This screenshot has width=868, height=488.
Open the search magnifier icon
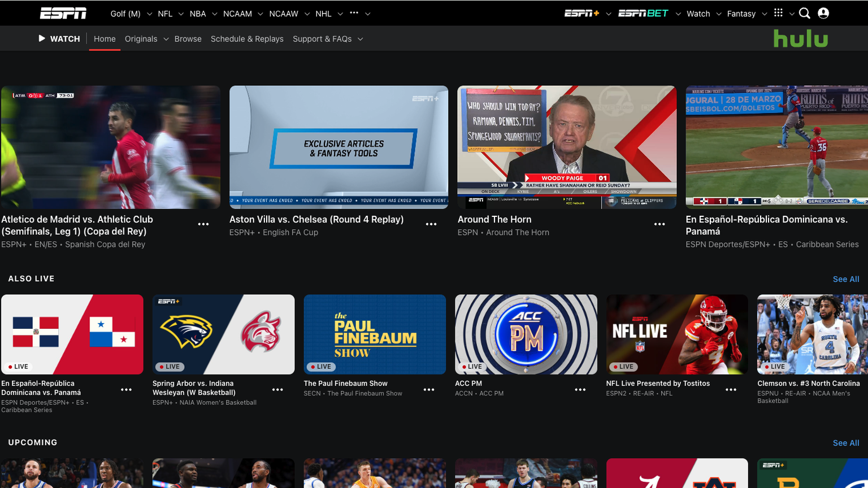pyautogui.click(x=805, y=14)
